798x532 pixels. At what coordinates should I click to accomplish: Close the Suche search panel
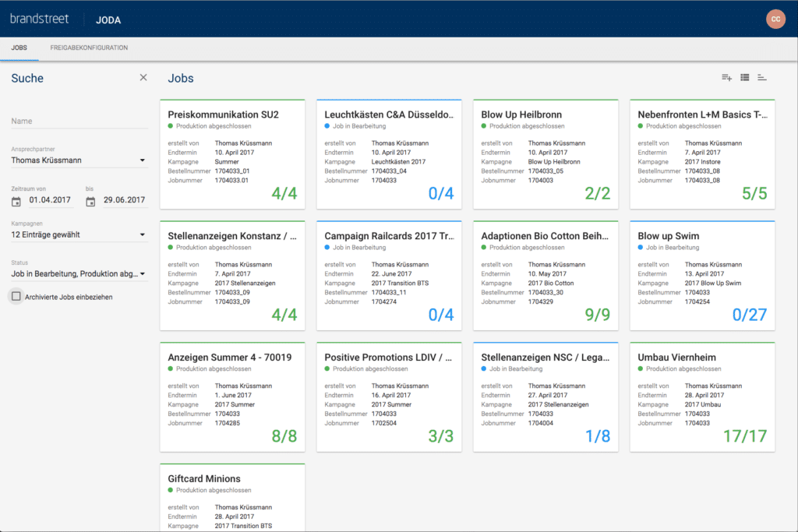click(x=143, y=77)
